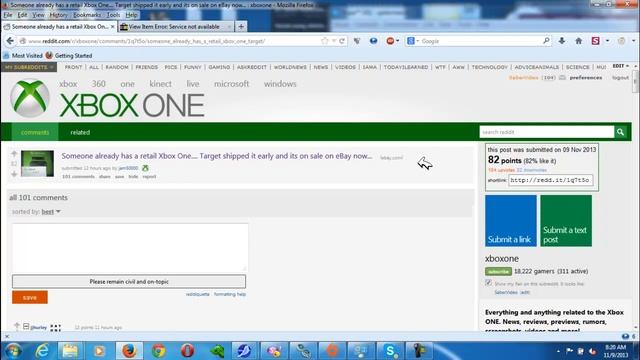640x360 pixels.
Task: Open a new browser tab with plus
Action: click(x=241, y=27)
